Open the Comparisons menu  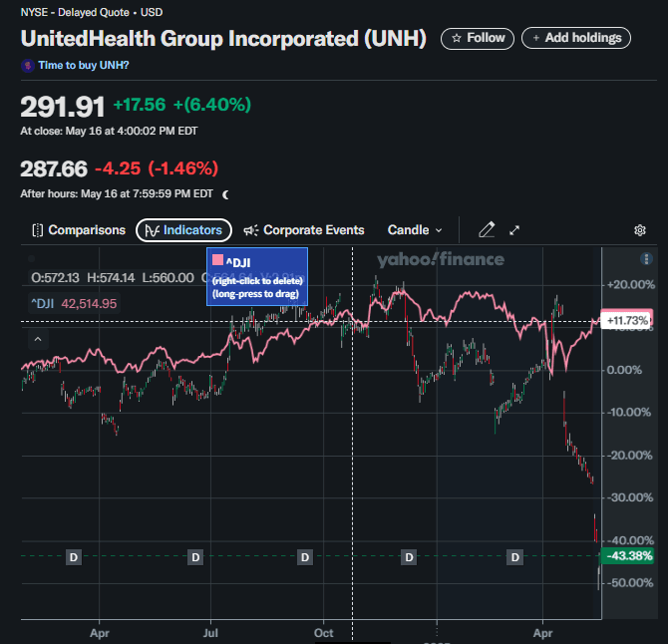[x=78, y=230]
